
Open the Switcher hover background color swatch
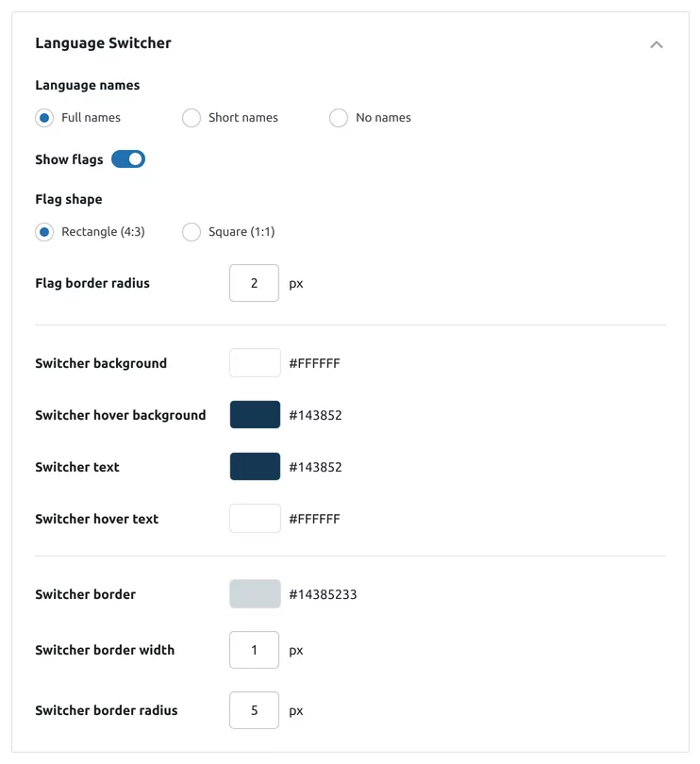(x=255, y=415)
